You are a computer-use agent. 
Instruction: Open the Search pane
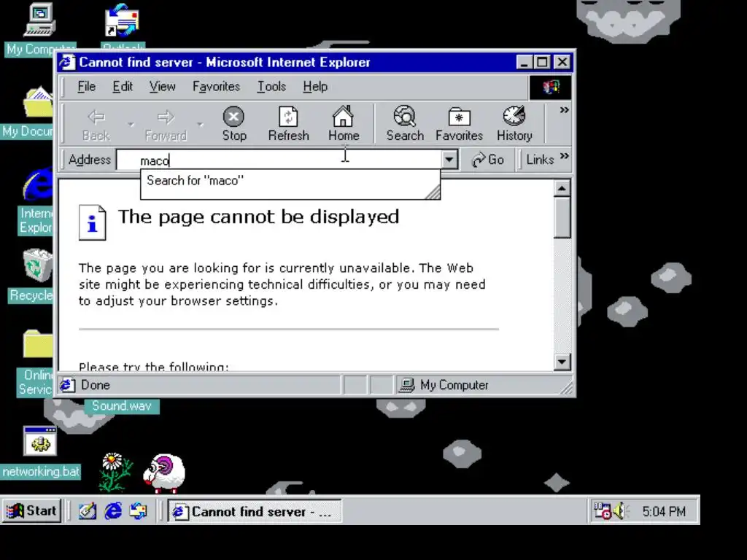(x=405, y=124)
